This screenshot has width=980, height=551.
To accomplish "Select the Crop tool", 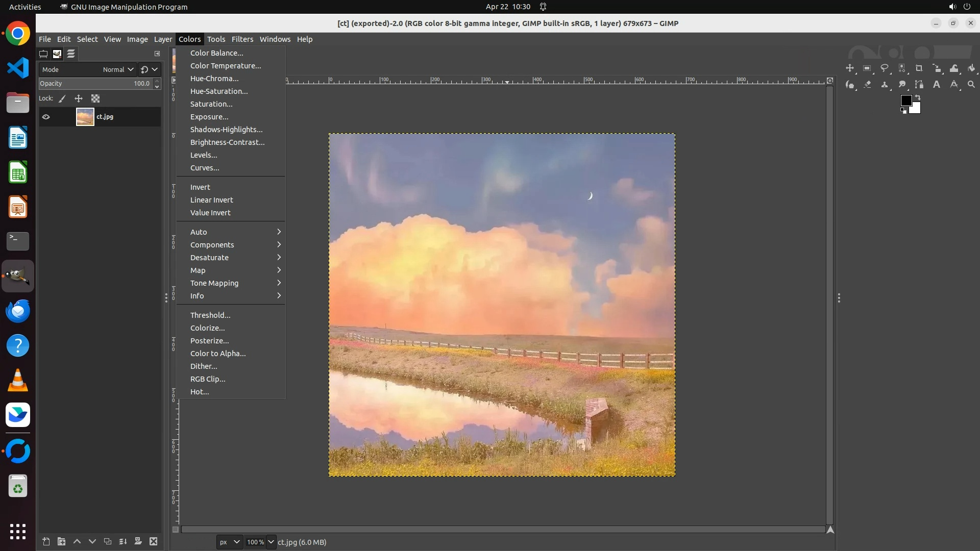I will coord(919,68).
